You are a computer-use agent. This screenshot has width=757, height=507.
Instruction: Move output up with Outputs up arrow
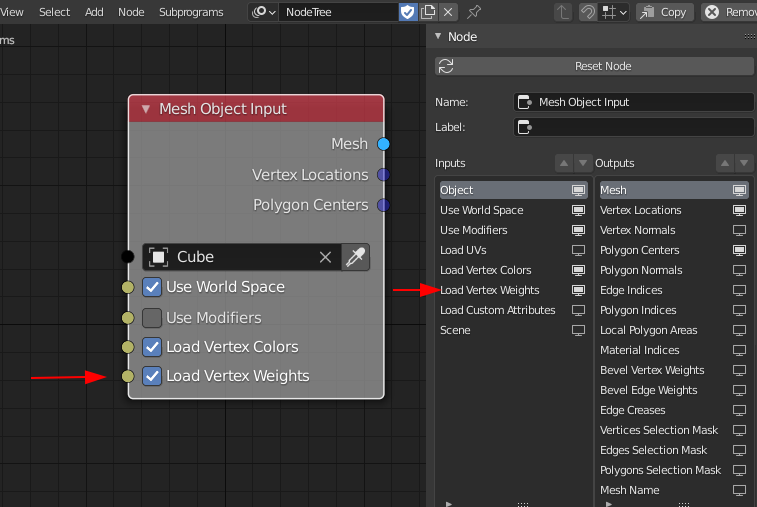point(725,163)
